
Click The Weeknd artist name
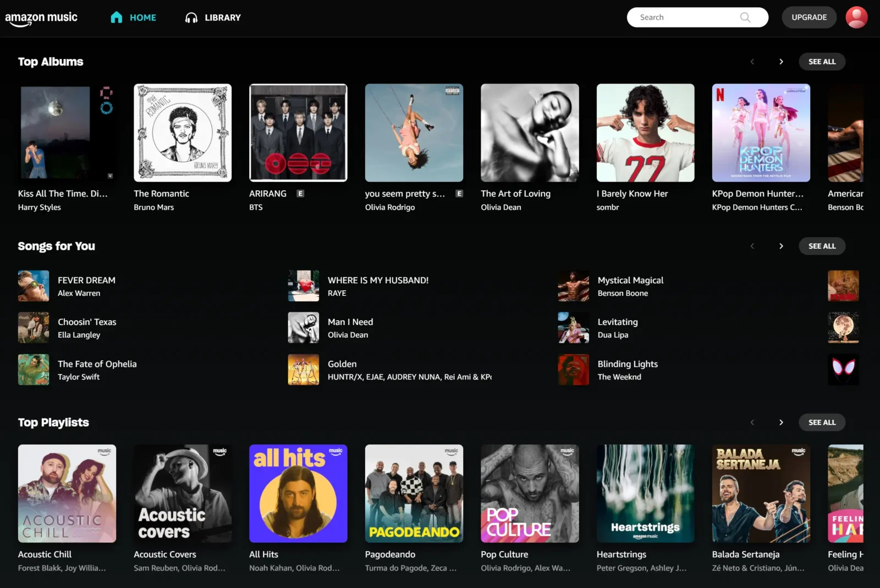619,377
